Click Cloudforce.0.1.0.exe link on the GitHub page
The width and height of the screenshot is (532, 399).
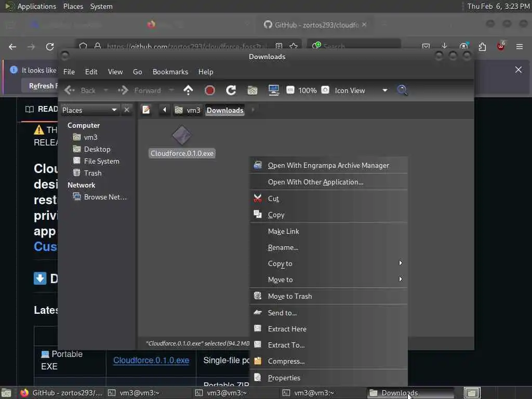click(151, 361)
